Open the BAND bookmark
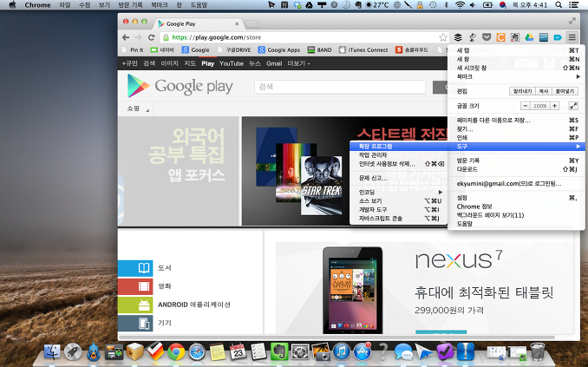This screenshot has height=367, width=588. pyautogui.click(x=319, y=50)
